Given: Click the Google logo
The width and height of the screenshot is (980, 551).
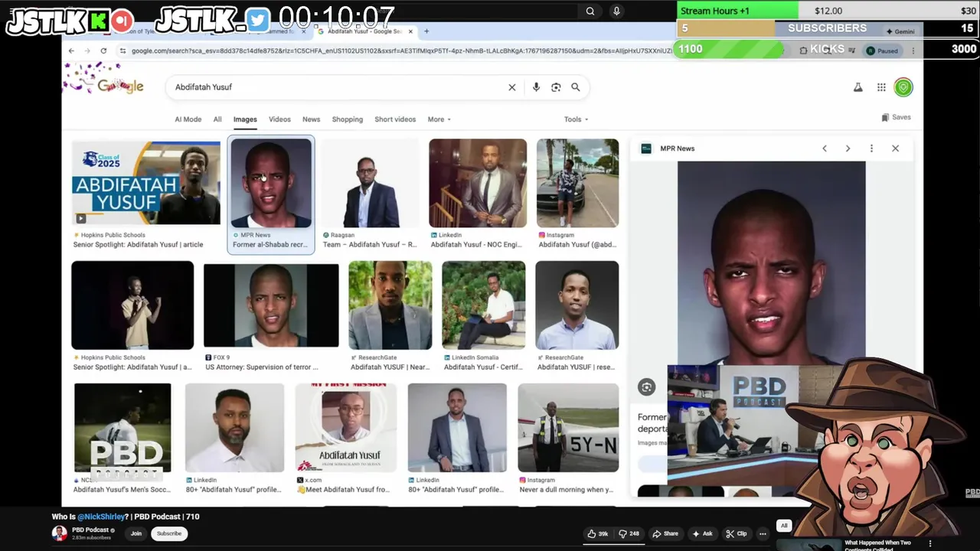Looking at the screenshot, I should (120, 86).
